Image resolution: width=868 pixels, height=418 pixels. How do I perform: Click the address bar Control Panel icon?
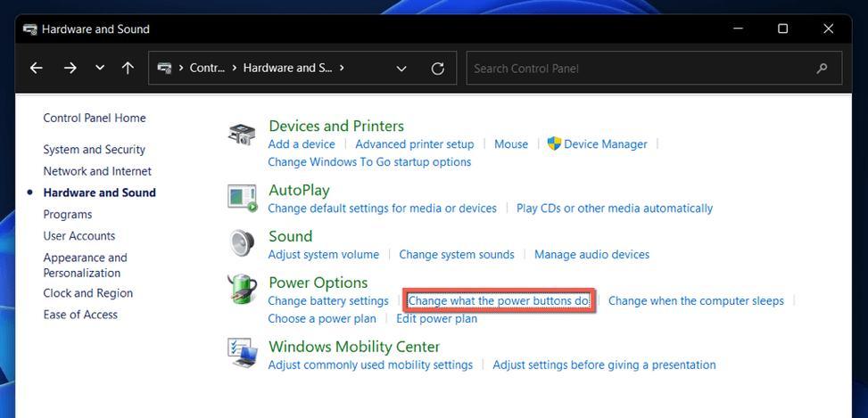point(164,68)
